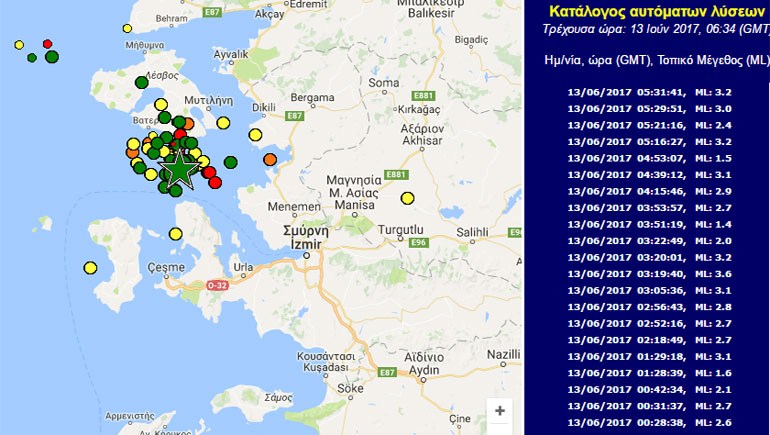Image resolution: width=770 pixels, height=435 pixels.
Task: Zoom in with the map plus button
Action: (x=500, y=411)
